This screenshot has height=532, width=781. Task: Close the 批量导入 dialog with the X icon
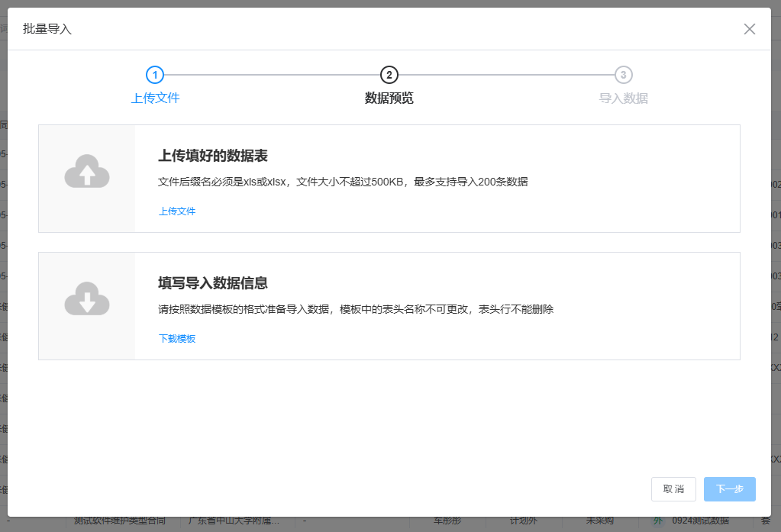click(x=749, y=29)
